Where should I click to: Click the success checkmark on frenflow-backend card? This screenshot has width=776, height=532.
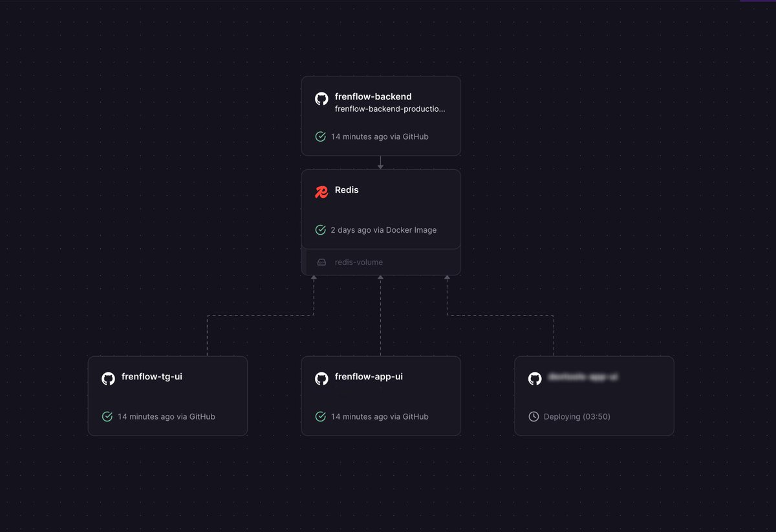pyautogui.click(x=320, y=136)
